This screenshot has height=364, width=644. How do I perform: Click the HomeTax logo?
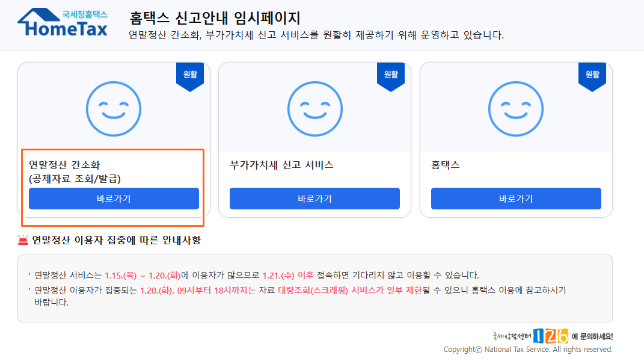(x=63, y=22)
